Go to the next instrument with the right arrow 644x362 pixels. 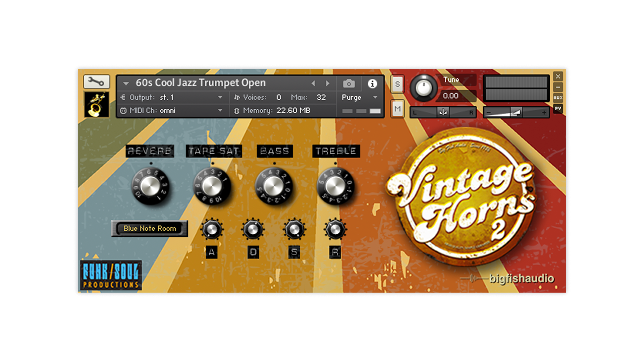(x=327, y=83)
